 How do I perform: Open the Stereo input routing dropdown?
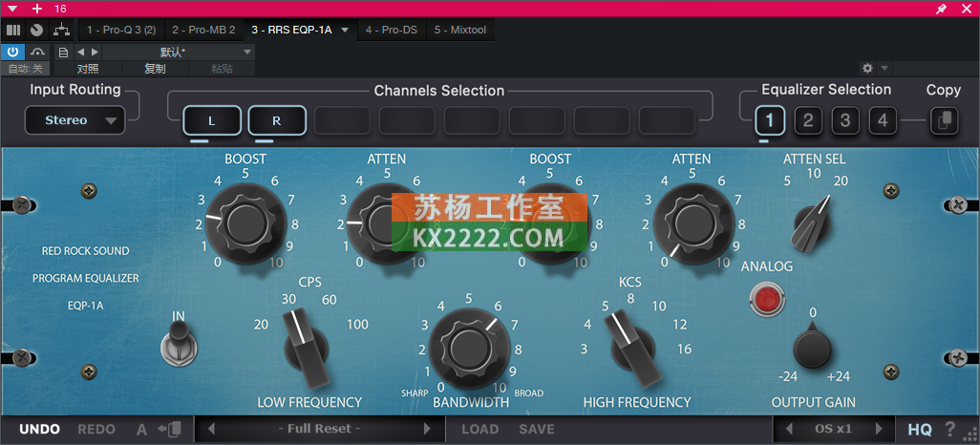[75, 120]
